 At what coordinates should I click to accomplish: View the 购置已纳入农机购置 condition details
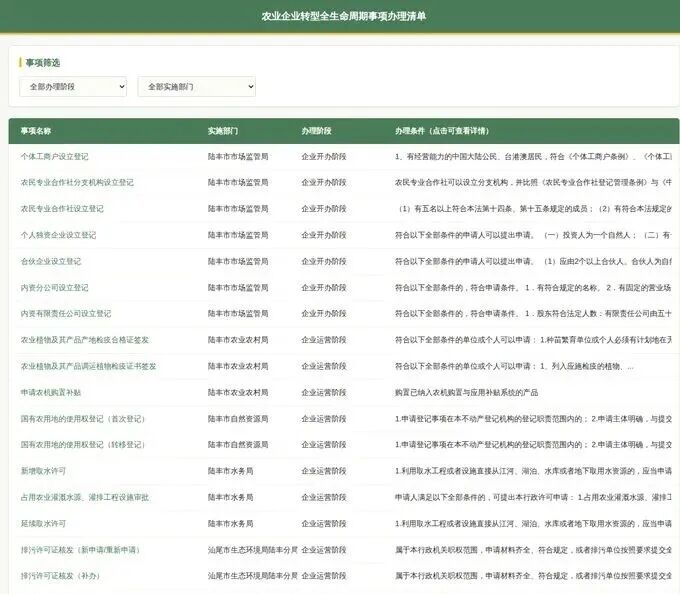pos(466,392)
